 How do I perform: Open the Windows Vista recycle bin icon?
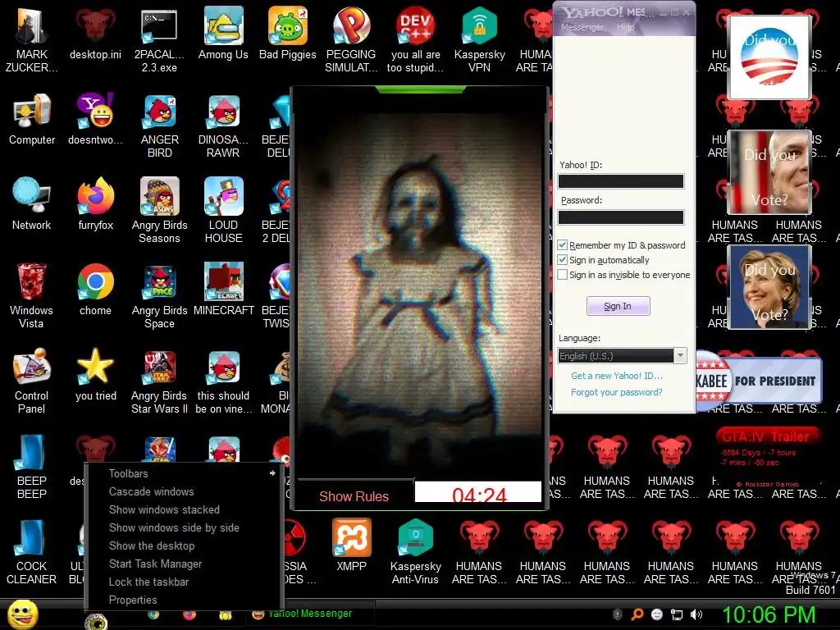(x=32, y=295)
